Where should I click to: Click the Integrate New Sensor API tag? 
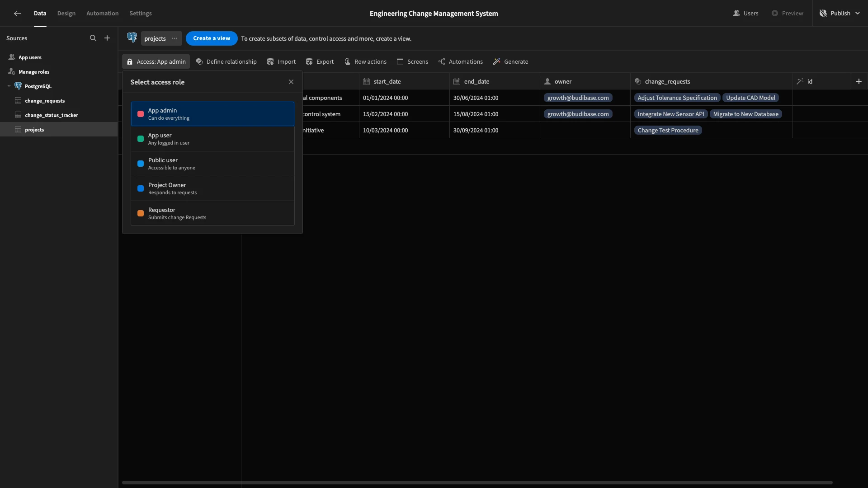671,114
